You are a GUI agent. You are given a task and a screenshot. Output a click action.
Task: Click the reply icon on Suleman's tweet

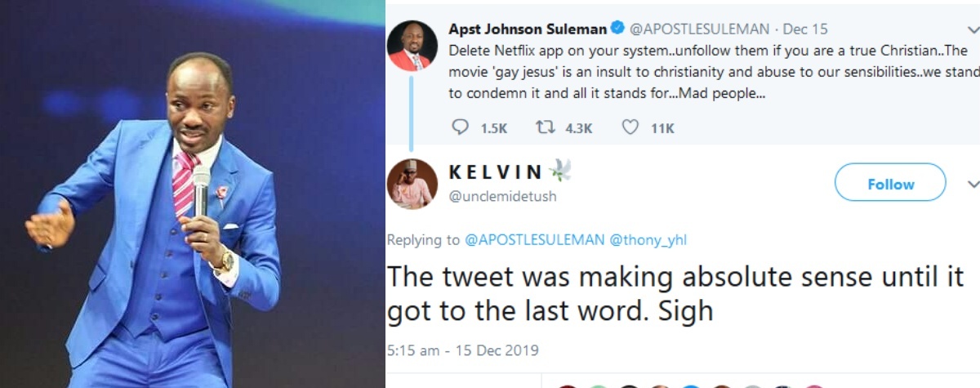coord(460,127)
